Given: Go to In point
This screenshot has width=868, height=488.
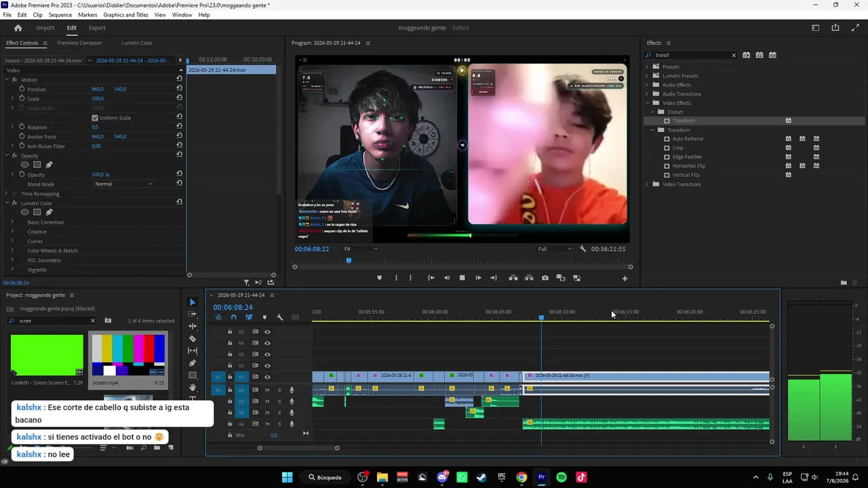Looking at the screenshot, I should tap(431, 278).
